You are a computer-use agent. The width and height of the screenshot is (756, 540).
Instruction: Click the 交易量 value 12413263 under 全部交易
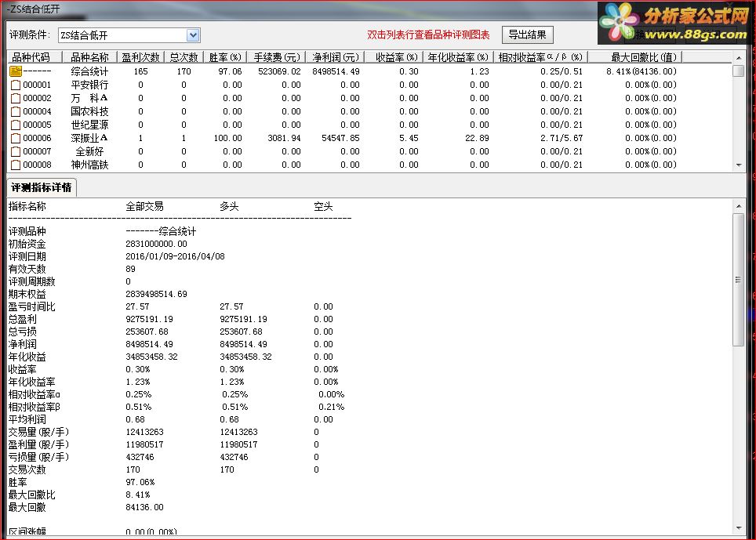[144, 432]
